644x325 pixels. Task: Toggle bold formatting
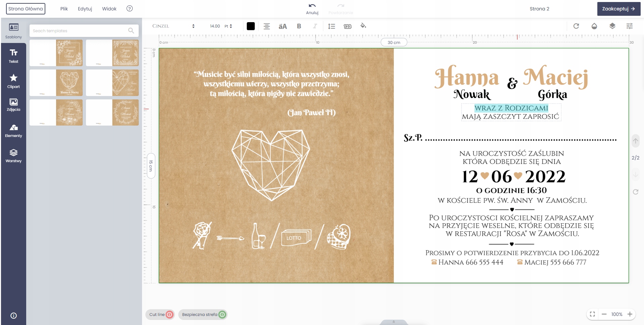299,26
